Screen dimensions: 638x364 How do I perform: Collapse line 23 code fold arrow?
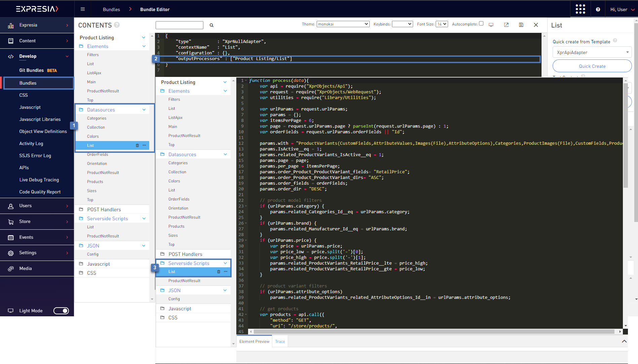click(246, 206)
